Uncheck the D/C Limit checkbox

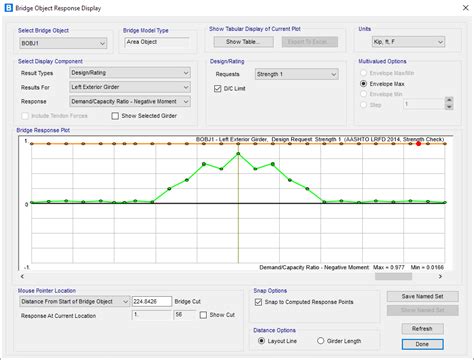coord(218,89)
